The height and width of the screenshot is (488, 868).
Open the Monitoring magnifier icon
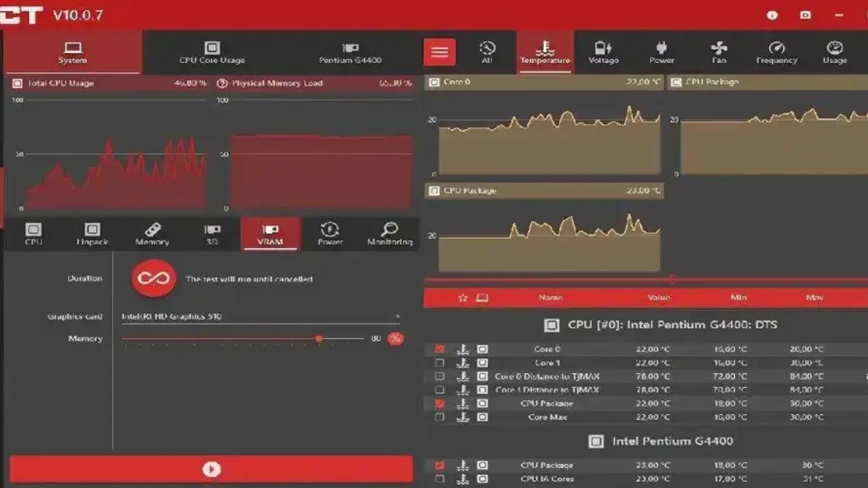pyautogui.click(x=389, y=229)
